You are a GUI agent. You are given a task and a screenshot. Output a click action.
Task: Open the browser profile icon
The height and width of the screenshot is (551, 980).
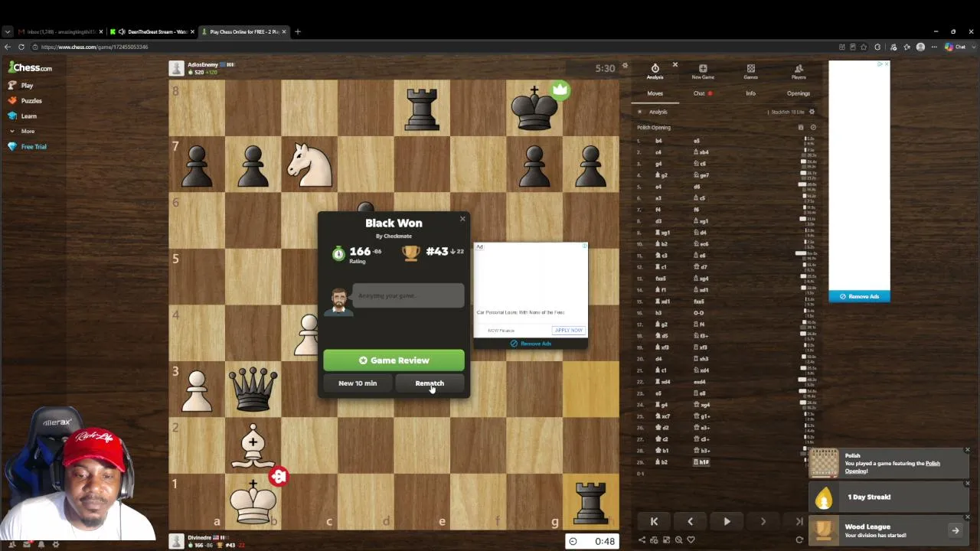tap(920, 47)
